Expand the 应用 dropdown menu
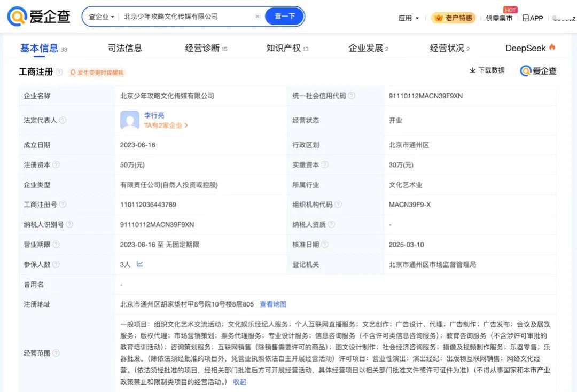 point(409,18)
